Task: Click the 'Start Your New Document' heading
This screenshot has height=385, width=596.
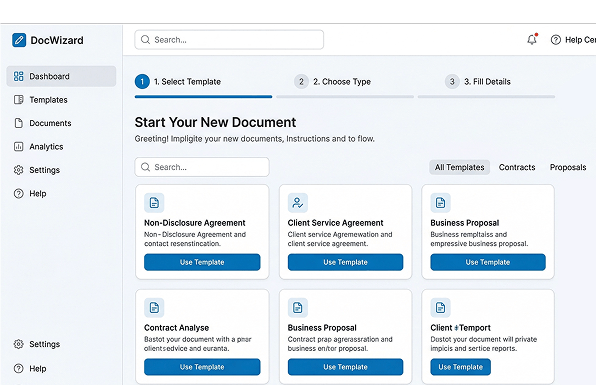Action: (x=215, y=122)
